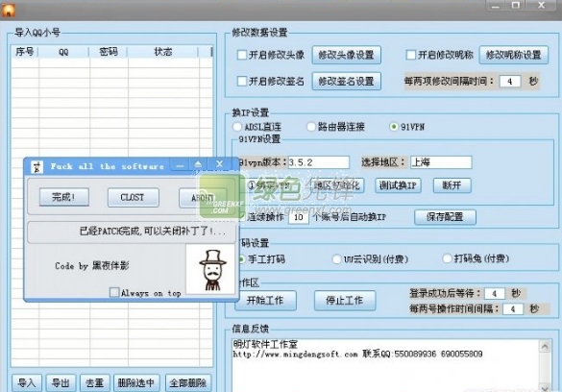Viewport: 562px width, 392px height.
Task: Click the 删除选中 button
Action: click(x=136, y=383)
